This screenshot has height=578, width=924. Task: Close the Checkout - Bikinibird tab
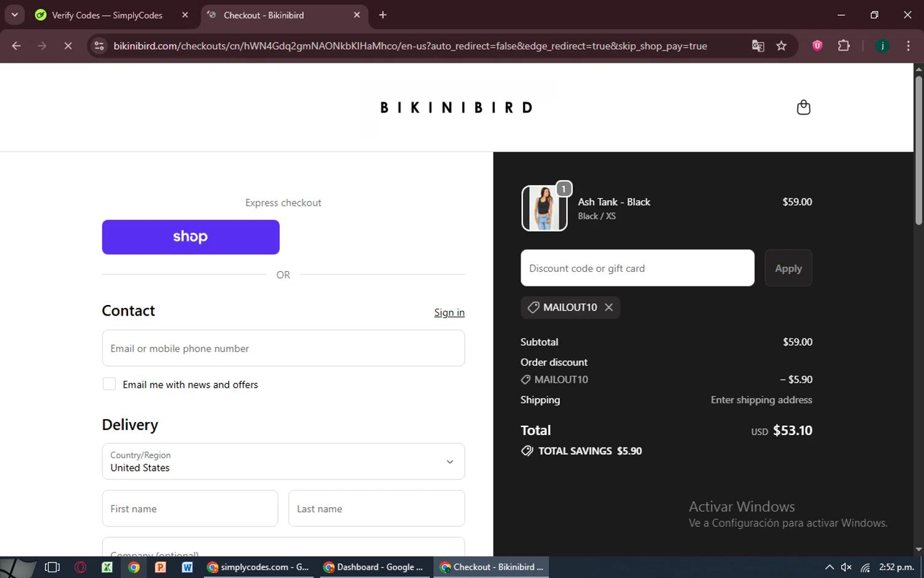tap(357, 15)
